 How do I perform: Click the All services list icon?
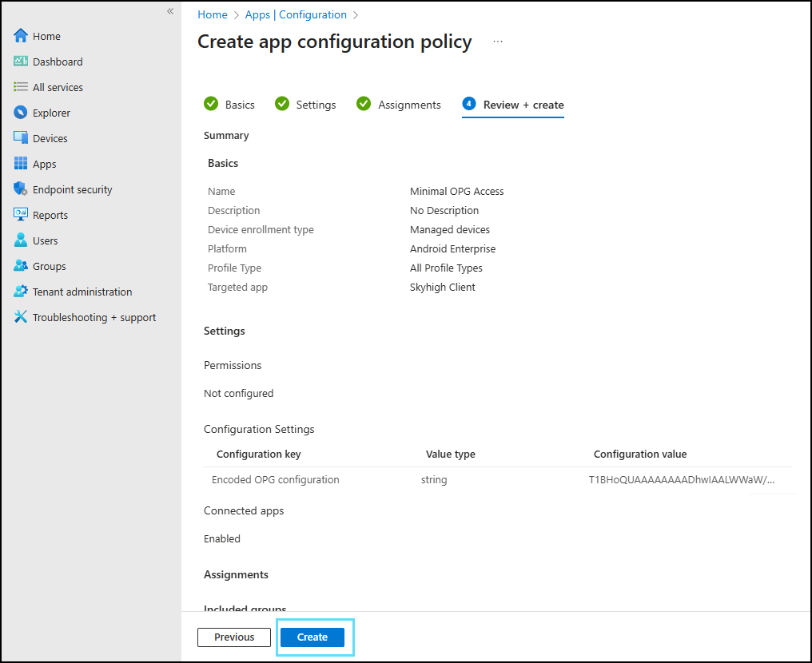[x=21, y=87]
